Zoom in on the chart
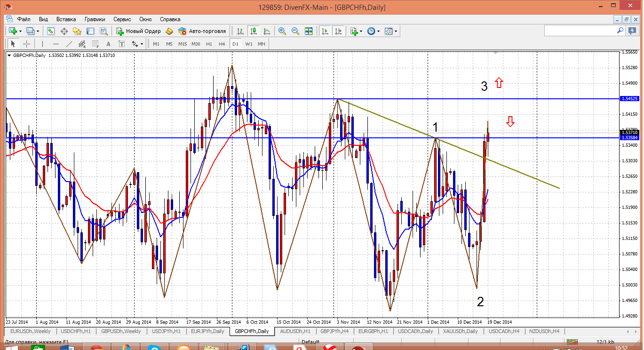This screenshot has width=644, height=350. [x=282, y=31]
